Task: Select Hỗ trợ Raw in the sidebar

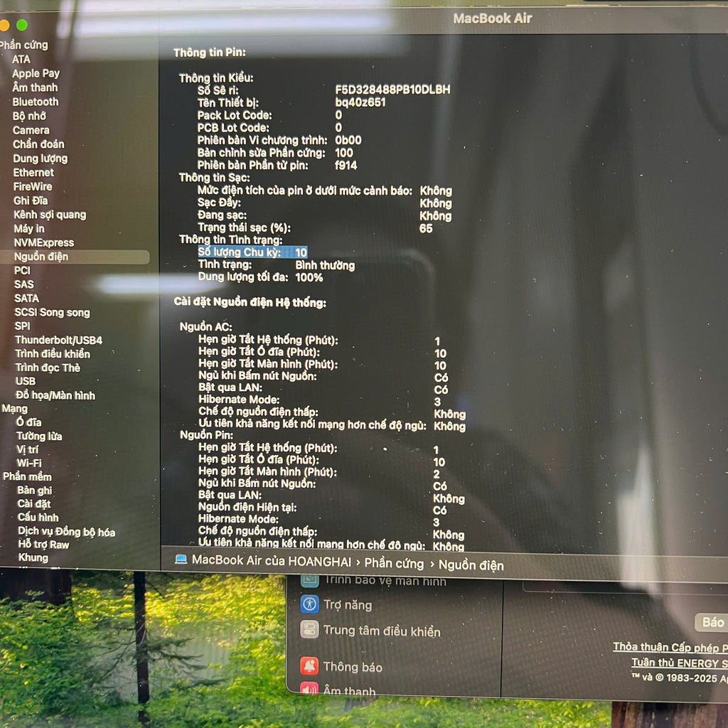Action: 43,545
